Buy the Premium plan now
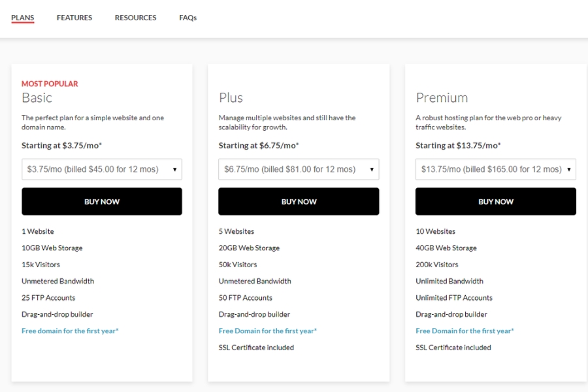 pos(495,201)
